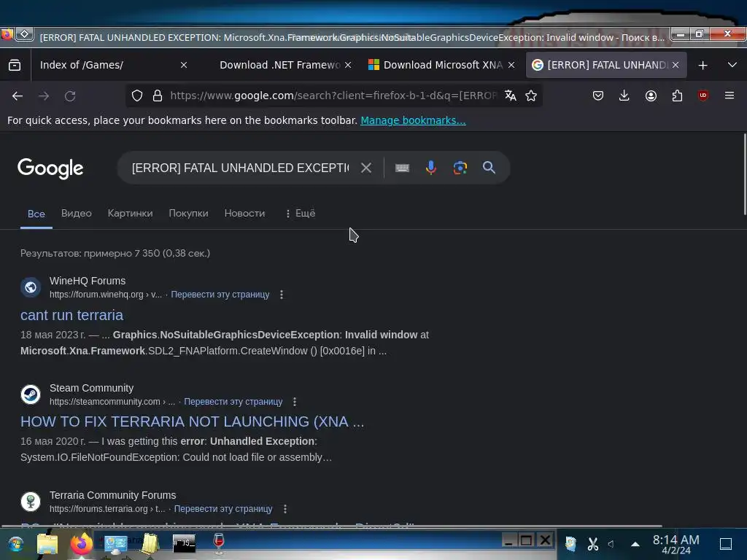Image resolution: width=747 pixels, height=560 pixels.
Task: Click the volume speaker tray icon
Action: click(x=612, y=544)
